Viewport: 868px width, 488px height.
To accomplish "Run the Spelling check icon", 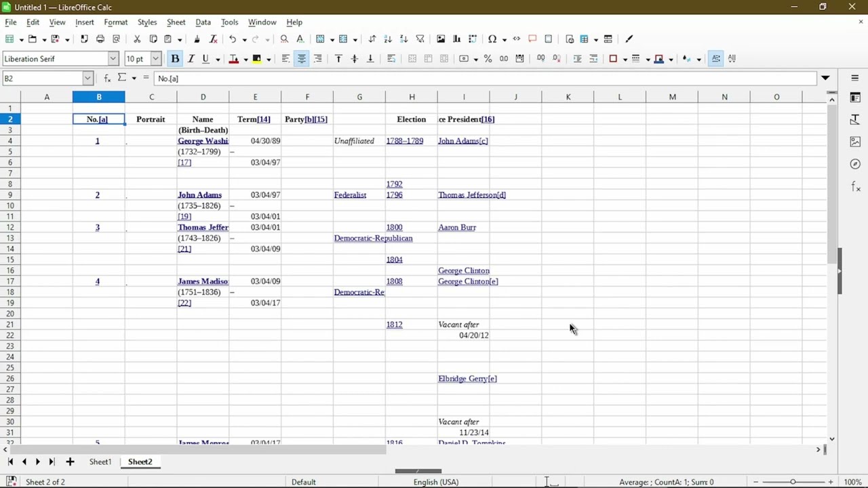I will coord(300,39).
